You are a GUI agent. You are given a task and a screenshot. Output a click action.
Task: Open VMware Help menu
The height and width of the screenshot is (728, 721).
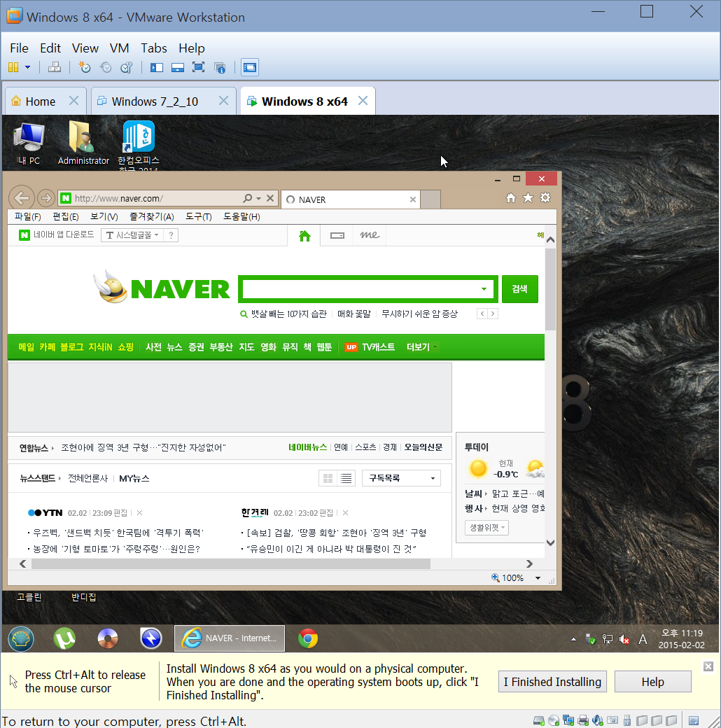tap(191, 48)
